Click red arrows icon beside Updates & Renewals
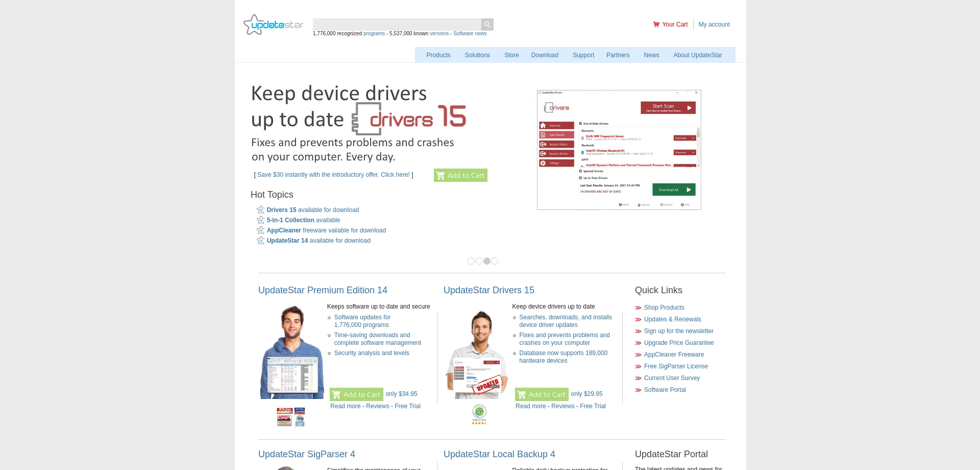This screenshot has width=980, height=470. pyautogui.click(x=638, y=319)
